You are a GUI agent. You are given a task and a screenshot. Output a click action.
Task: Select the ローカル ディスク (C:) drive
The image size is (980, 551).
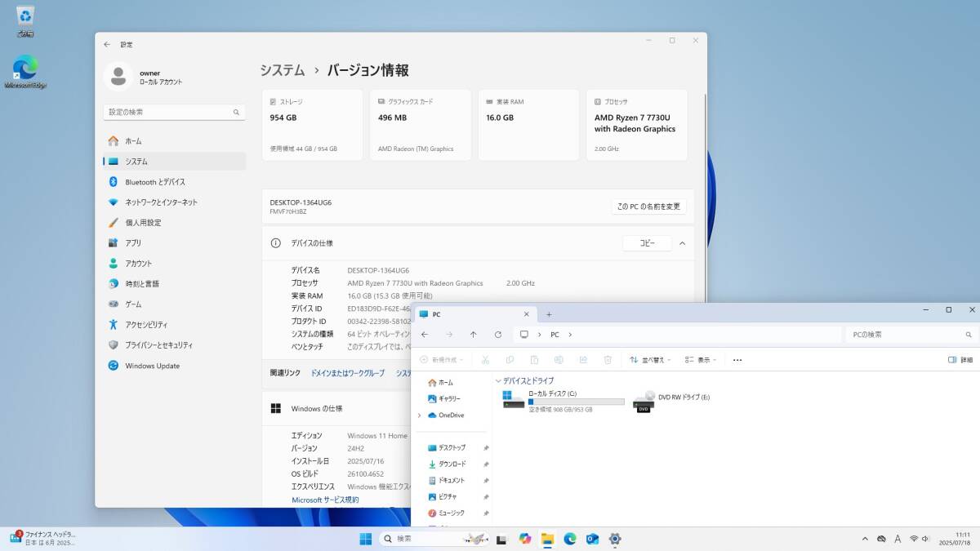point(563,401)
